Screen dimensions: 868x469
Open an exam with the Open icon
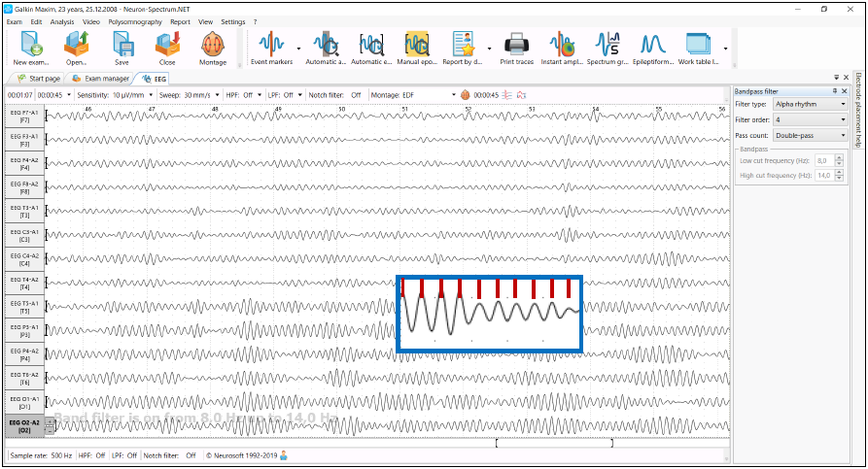[77, 45]
